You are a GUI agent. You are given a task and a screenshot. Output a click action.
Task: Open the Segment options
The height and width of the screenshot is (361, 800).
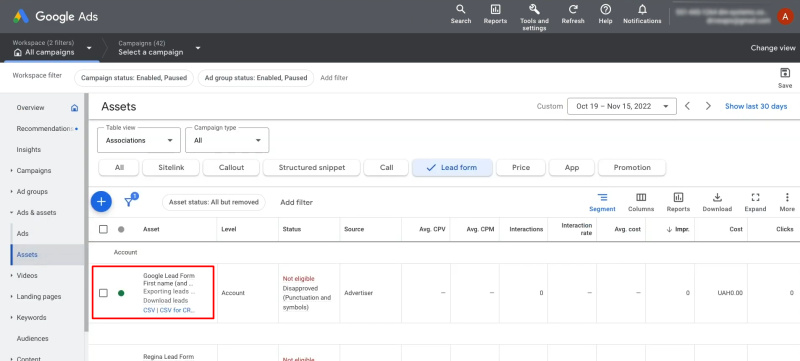602,202
